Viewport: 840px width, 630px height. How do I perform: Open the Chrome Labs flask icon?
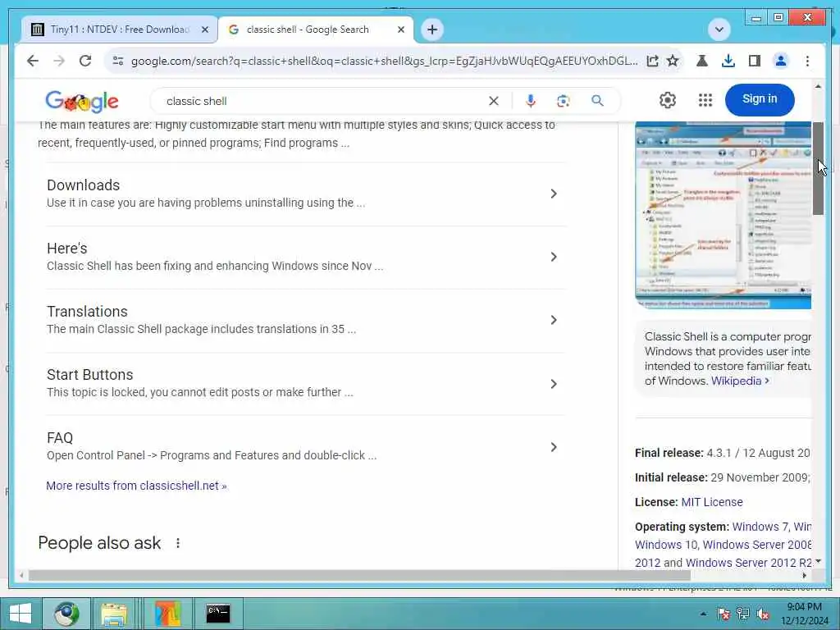click(x=702, y=61)
